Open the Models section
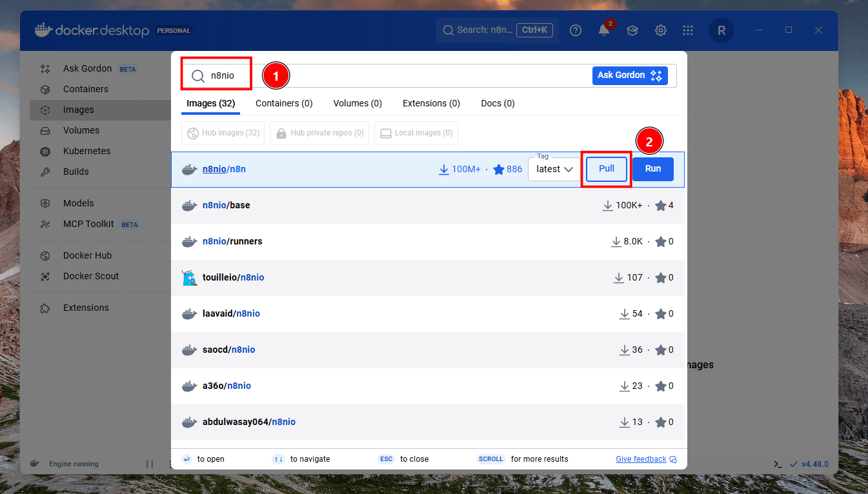Screen dimensions: 868x494 [x=79, y=203]
